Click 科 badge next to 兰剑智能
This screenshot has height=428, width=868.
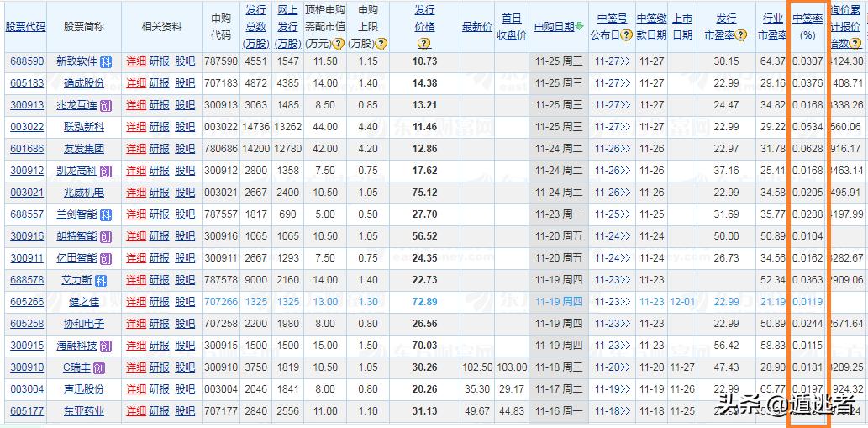click(106, 215)
